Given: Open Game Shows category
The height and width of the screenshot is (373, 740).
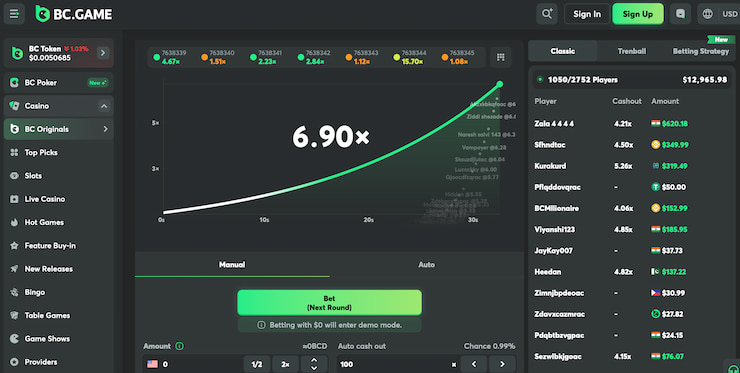Looking at the screenshot, I should tap(59, 339).
